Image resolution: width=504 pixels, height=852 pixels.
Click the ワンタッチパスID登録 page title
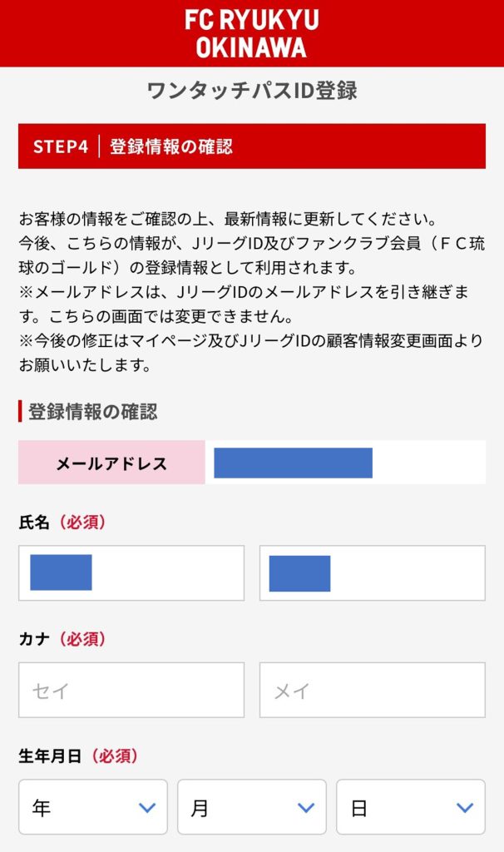click(251, 91)
